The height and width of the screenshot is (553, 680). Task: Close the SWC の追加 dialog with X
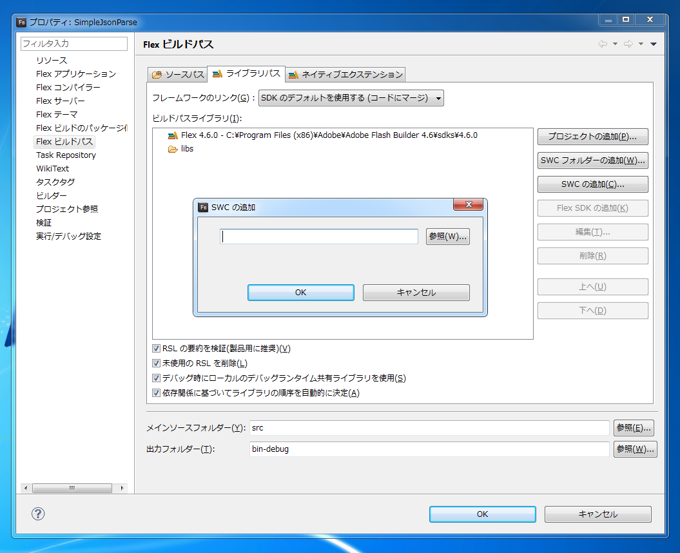coord(468,204)
